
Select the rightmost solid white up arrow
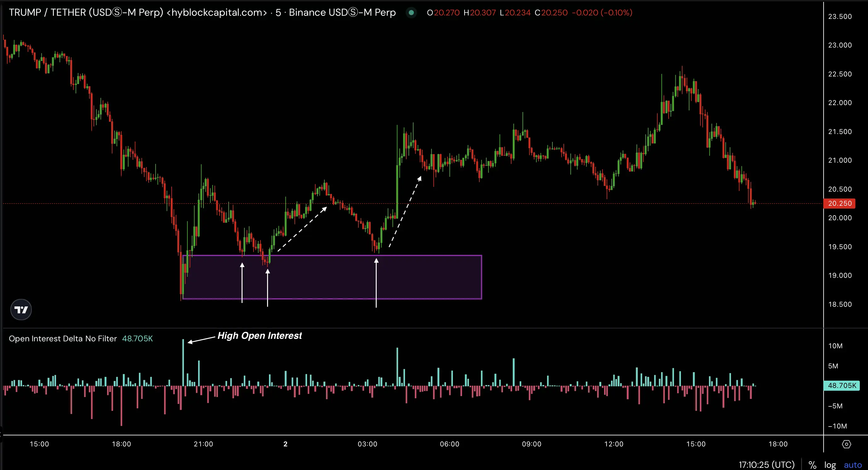pos(376,283)
